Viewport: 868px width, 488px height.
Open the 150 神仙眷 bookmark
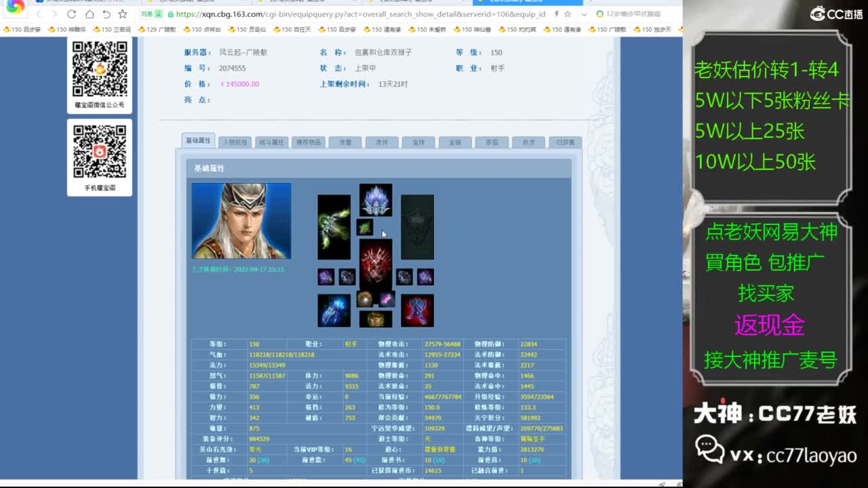click(x=472, y=29)
